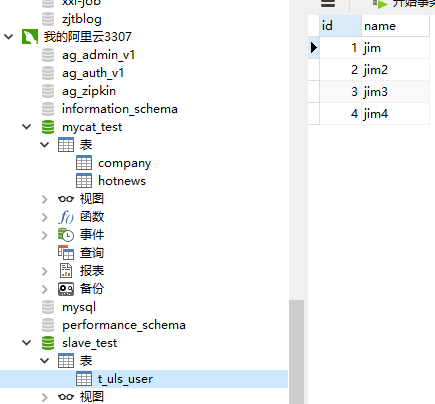Collapse the slave_test database node
The width and height of the screenshot is (435, 404).
(x=27, y=343)
